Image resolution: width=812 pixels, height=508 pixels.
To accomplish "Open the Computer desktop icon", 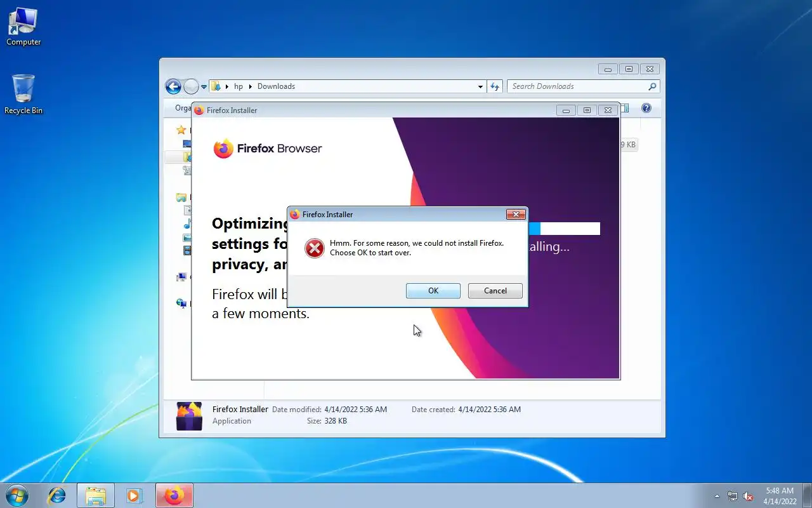I will click(23, 27).
